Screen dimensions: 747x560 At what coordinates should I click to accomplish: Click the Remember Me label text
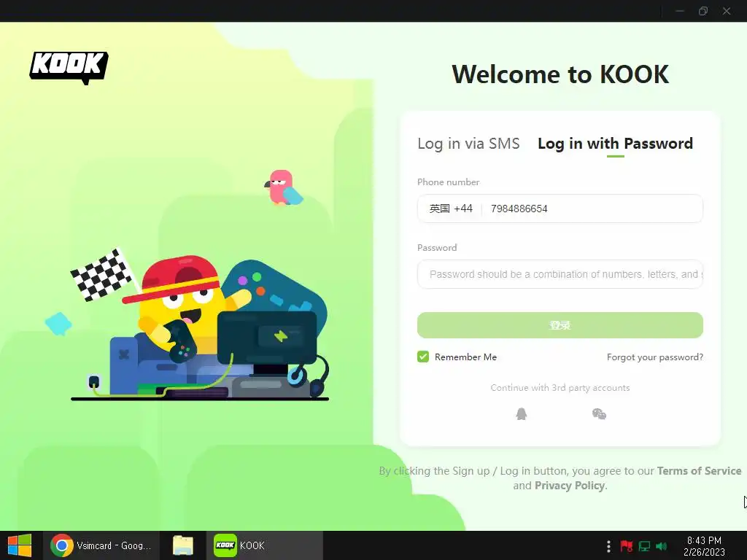[x=465, y=357]
